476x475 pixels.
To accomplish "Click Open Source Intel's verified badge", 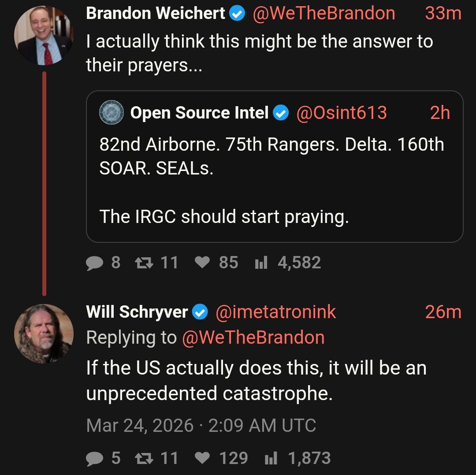I will [281, 113].
